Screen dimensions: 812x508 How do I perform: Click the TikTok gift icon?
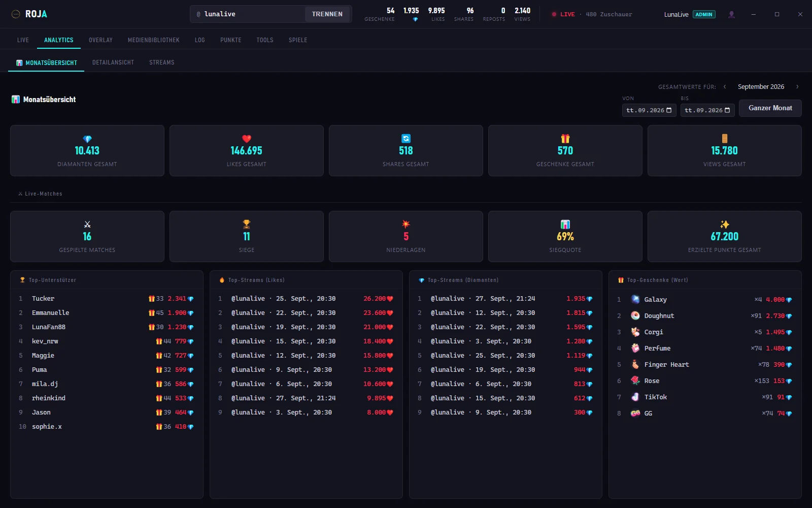point(635,397)
